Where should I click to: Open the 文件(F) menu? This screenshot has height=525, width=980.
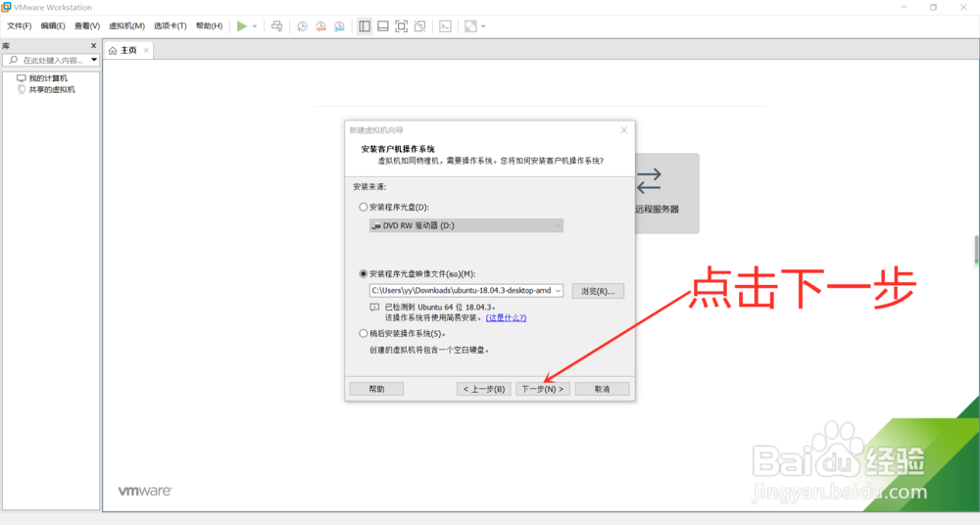coord(19,25)
